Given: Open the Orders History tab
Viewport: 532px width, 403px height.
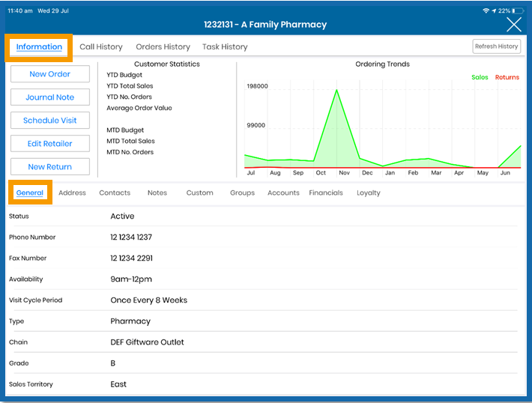Looking at the screenshot, I should point(163,46).
